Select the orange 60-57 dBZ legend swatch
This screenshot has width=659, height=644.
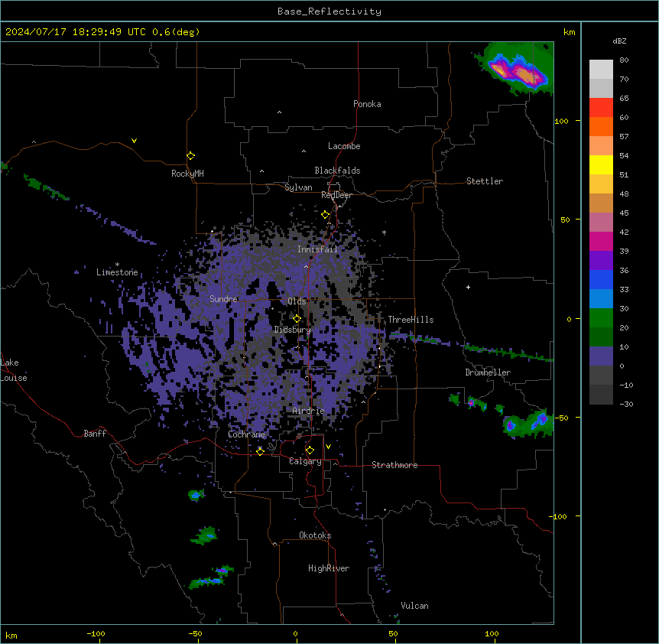coord(601,126)
